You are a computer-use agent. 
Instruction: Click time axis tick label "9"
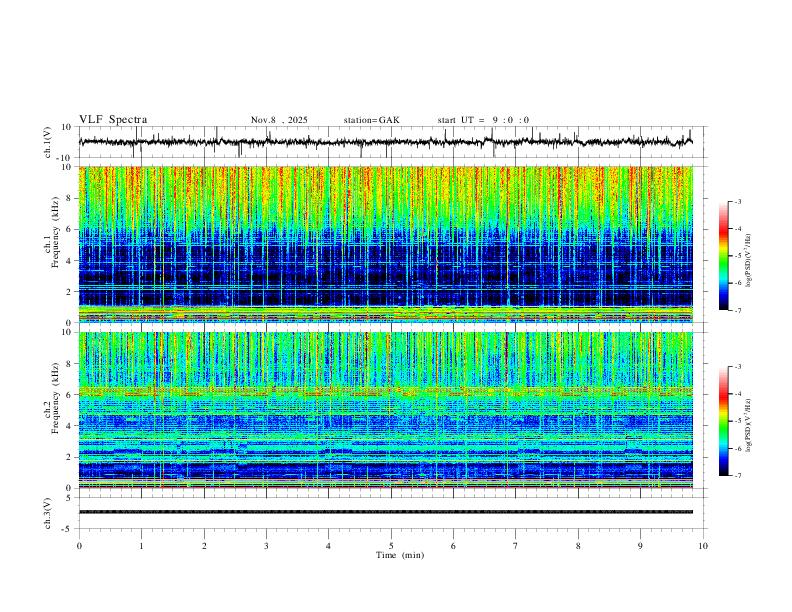tap(640, 546)
